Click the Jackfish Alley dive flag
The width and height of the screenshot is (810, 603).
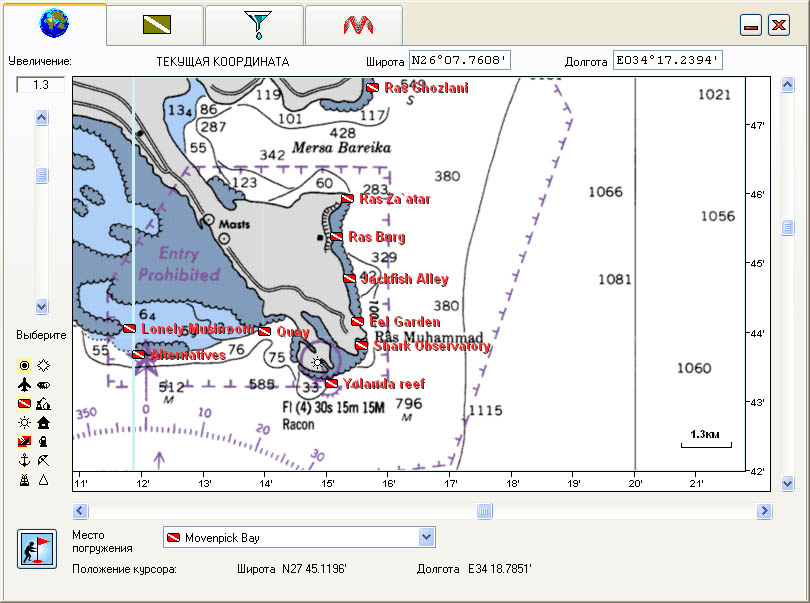coord(350,279)
